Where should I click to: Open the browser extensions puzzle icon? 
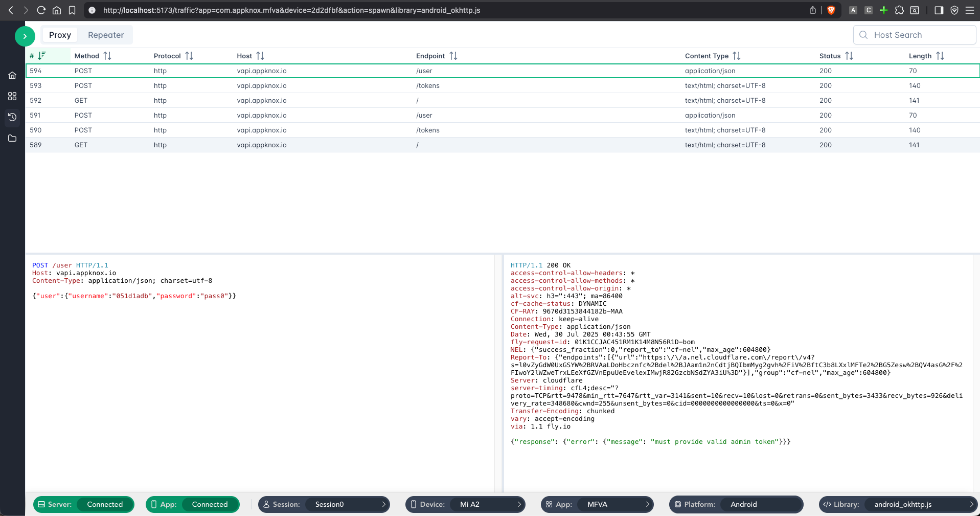(x=899, y=10)
